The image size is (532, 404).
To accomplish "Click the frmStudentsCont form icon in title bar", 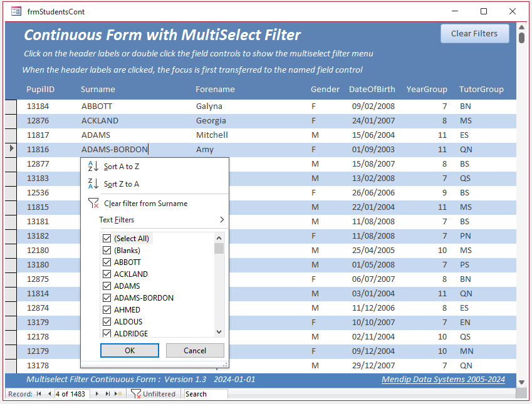I will tap(16, 11).
